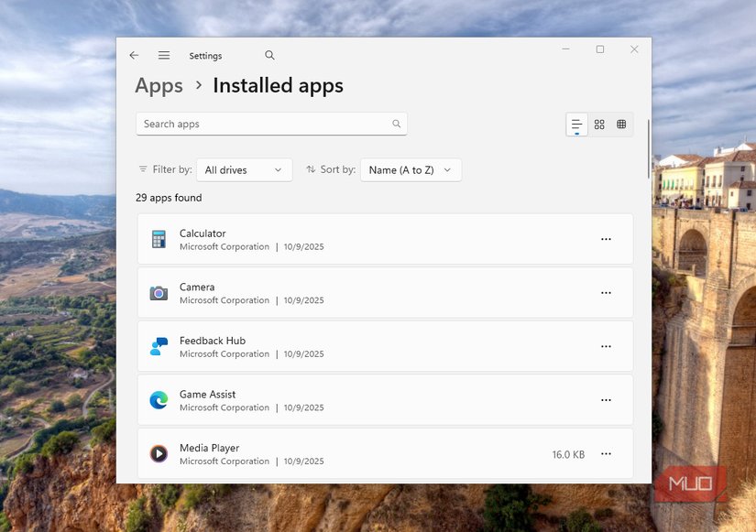Open more options menu for Camera
Screen dimensions: 756x532
[606, 293]
